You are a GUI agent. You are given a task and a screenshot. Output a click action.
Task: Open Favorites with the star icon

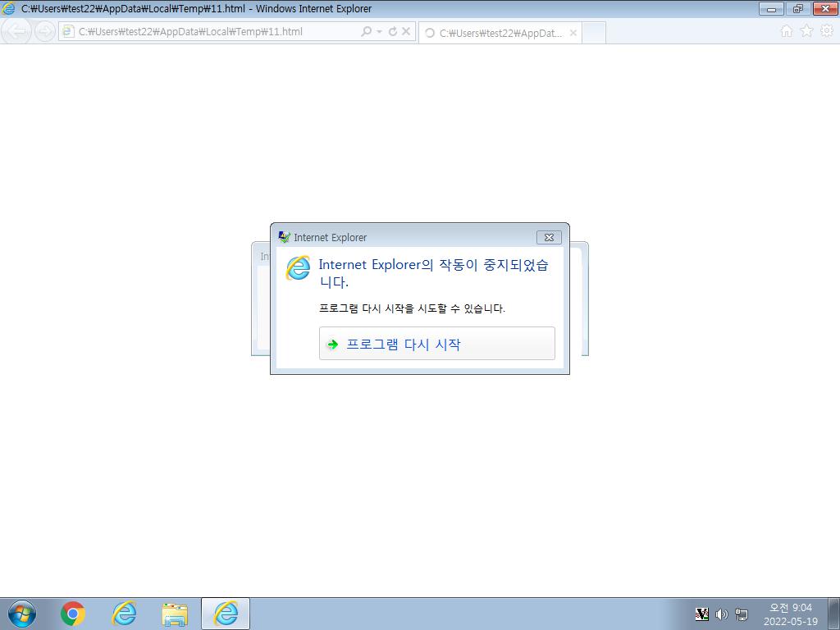(807, 31)
